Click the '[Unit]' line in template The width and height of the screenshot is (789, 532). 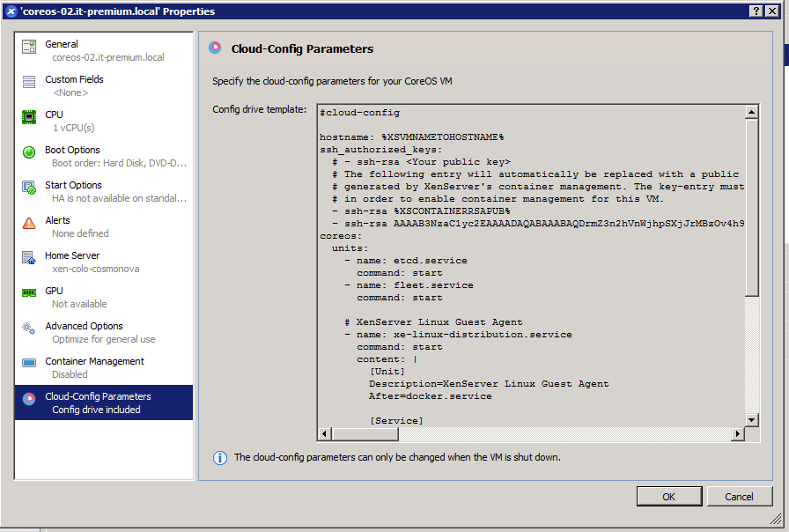pyautogui.click(x=387, y=372)
